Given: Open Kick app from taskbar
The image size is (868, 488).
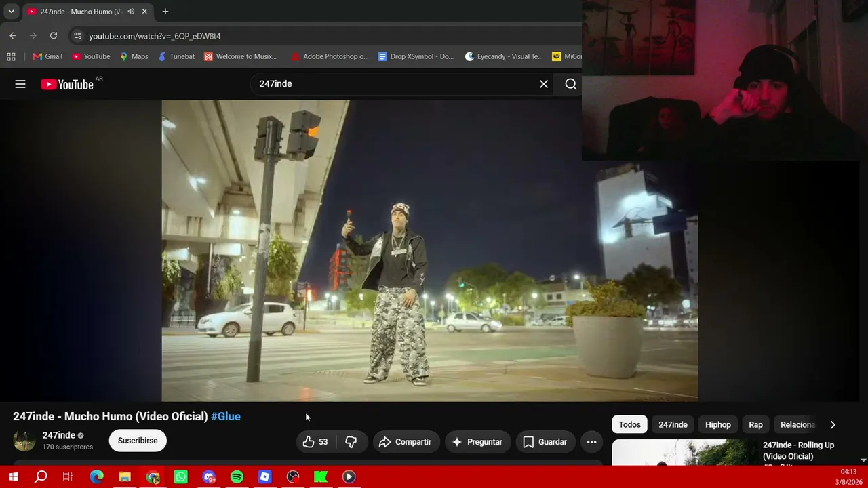Looking at the screenshot, I should pos(321,477).
